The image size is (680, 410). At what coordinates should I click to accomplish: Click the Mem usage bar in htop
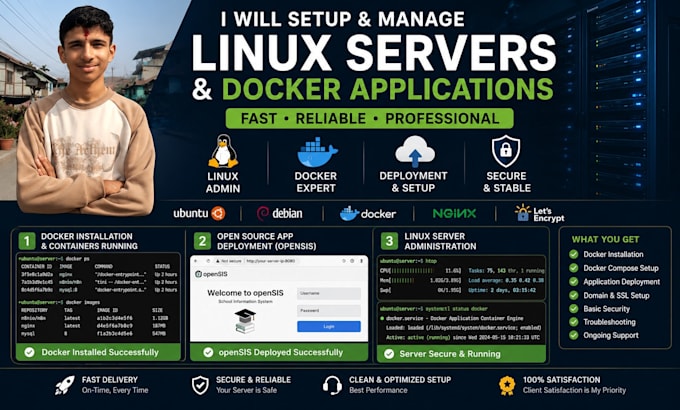coord(421,280)
